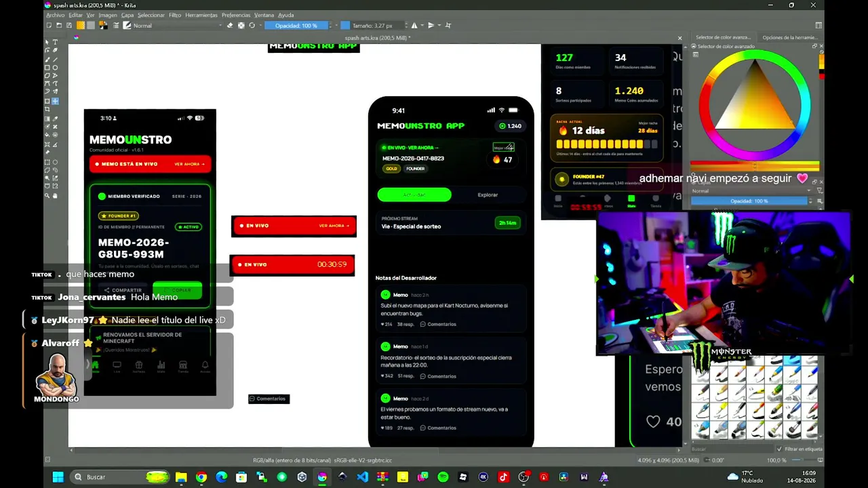Viewport: 868px width, 488px height.
Task: Select the Gradient tool
Action: click(x=47, y=119)
